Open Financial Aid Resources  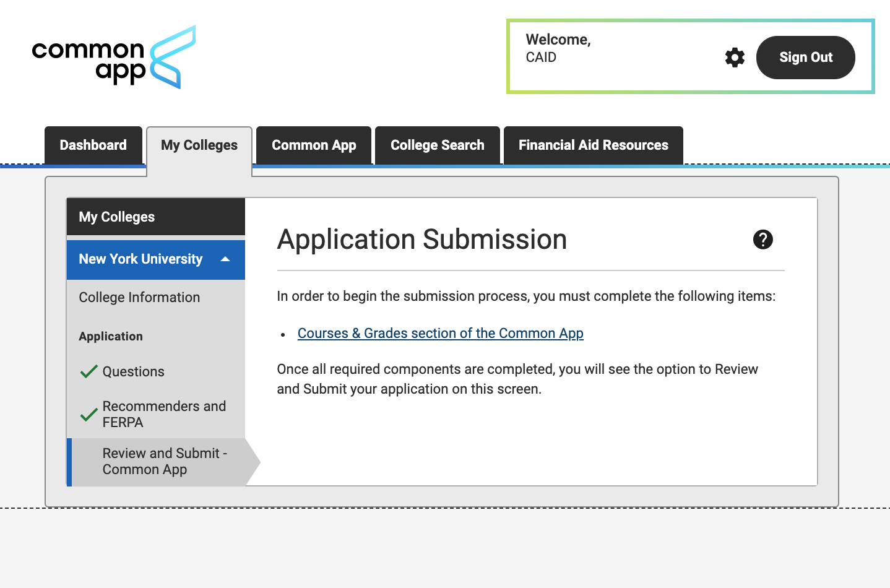[593, 145]
